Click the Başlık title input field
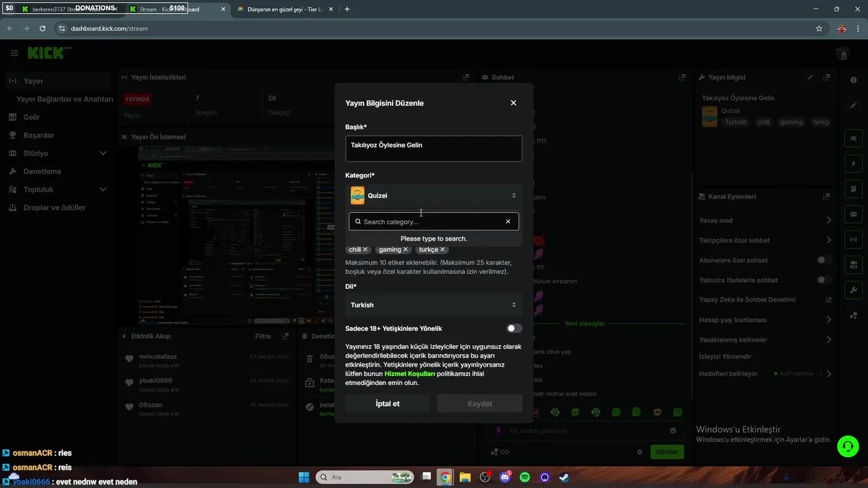Viewport: 868px width, 488px height. (x=434, y=148)
